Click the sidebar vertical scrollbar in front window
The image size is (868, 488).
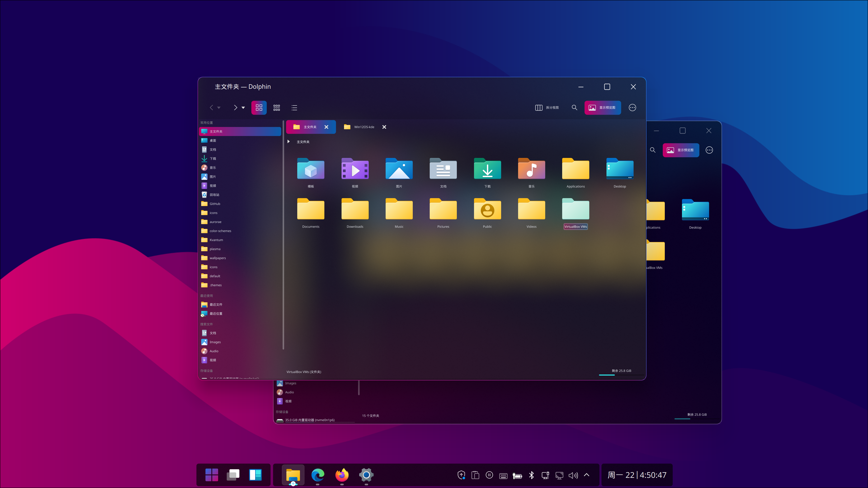coord(283,235)
